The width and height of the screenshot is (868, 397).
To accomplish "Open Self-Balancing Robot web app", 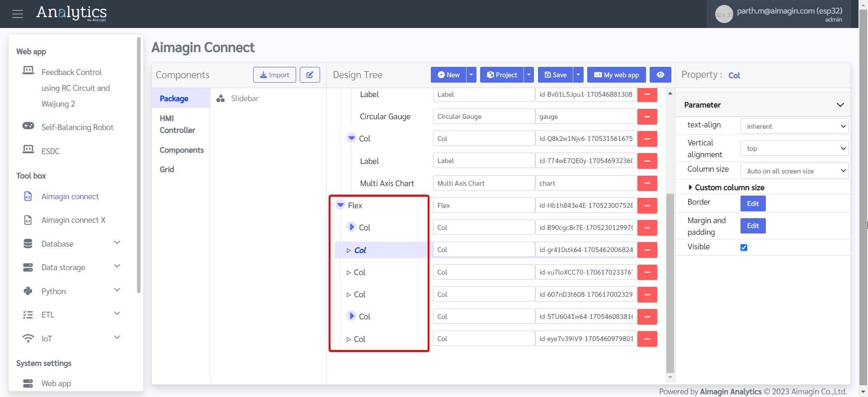I will 77,127.
